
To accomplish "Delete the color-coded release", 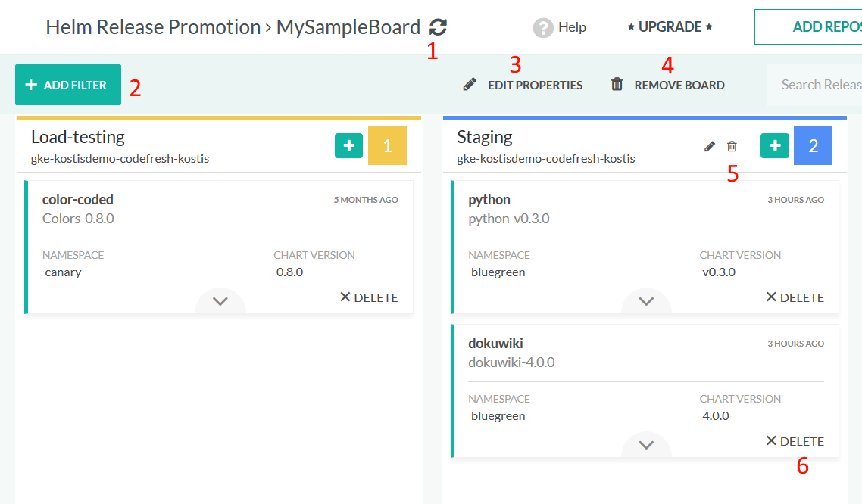I will (x=369, y=297).
